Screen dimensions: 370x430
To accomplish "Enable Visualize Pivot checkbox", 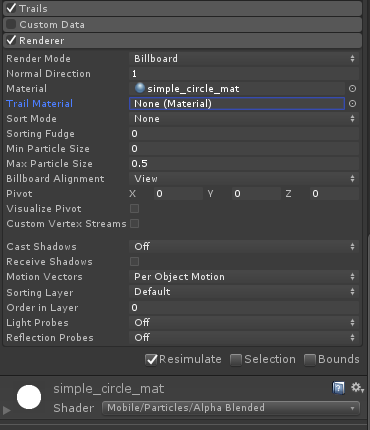I will [x=135, y=209].
